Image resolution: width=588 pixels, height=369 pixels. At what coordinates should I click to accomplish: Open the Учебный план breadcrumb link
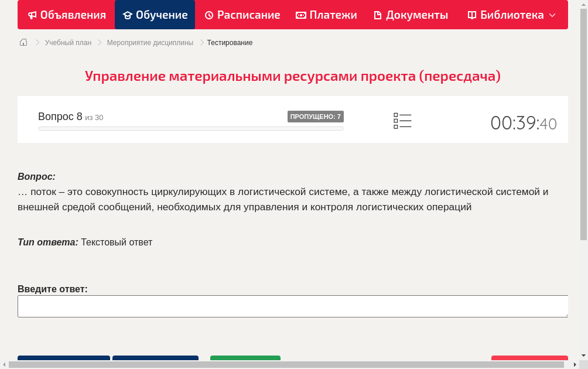(x=67, y=42)
